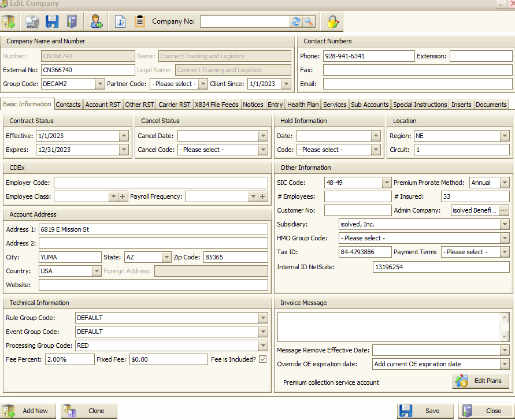The image size is (515, 420).
Task: Click the Edit Plans button
Action: tap(481, 381)
